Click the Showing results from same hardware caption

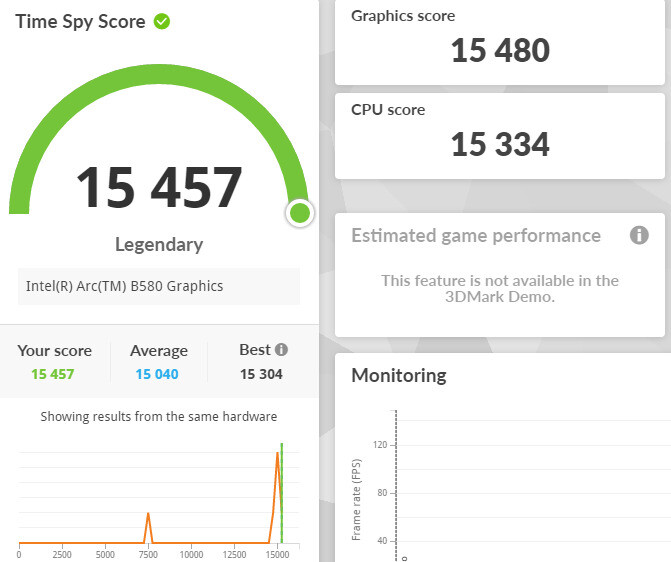point(159,416)
